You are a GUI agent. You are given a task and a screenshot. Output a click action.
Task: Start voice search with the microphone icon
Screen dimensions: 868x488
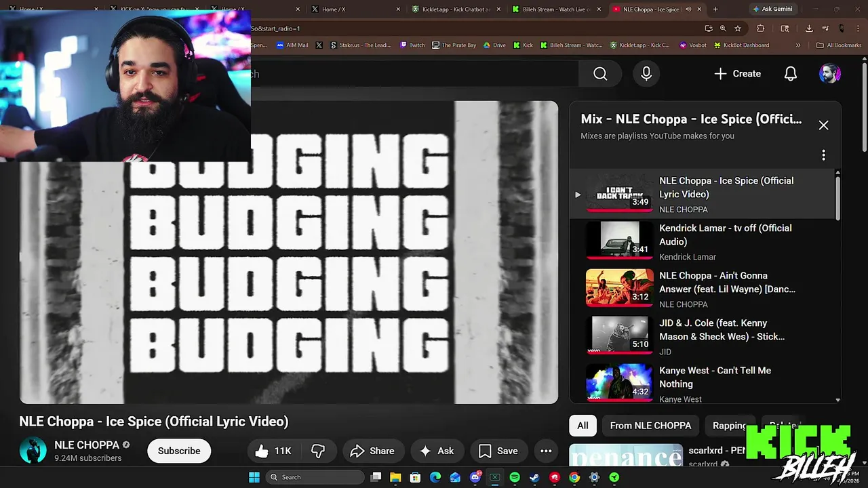coord(646,74)
